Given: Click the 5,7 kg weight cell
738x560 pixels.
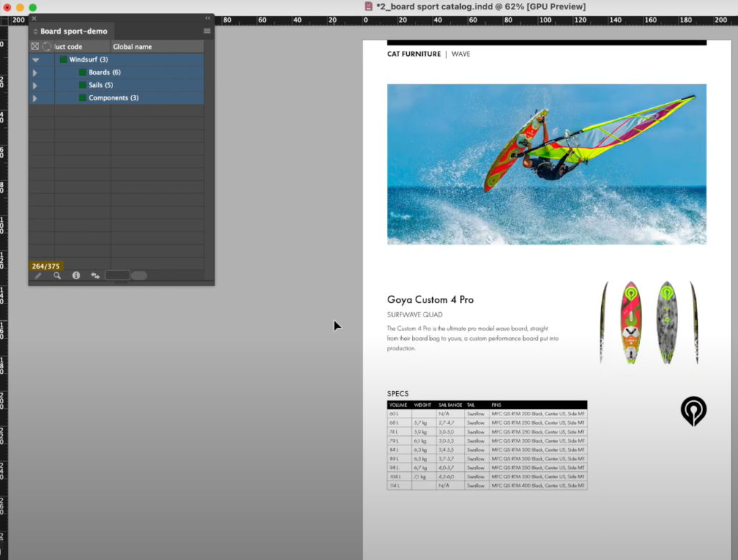Looking at the screenshot, I should tap(423, 423).
